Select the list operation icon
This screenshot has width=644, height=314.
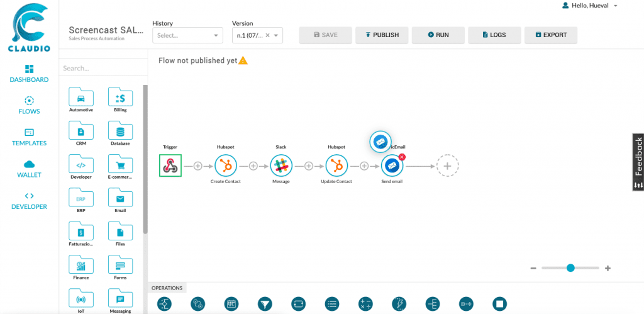[x=332, y=304]
